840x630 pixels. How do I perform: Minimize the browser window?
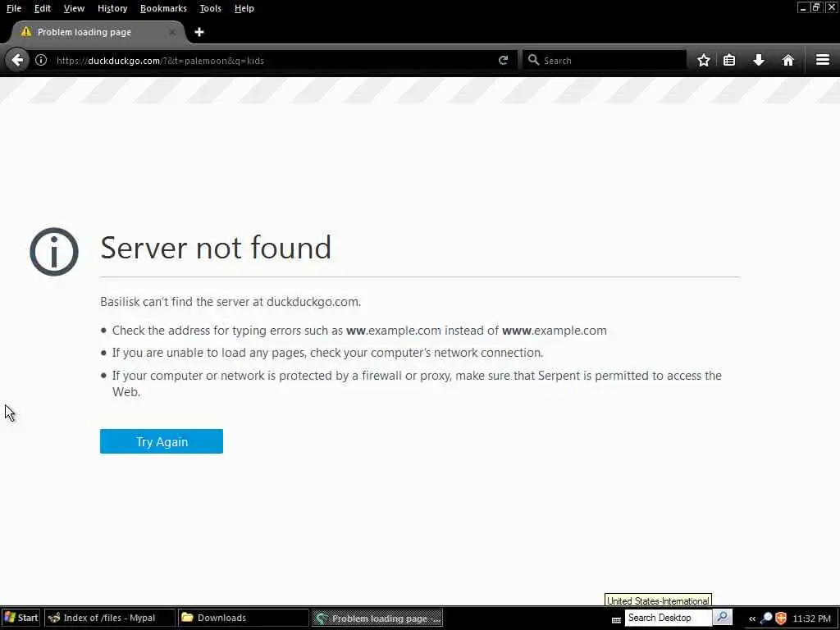[x=802, y=7]
